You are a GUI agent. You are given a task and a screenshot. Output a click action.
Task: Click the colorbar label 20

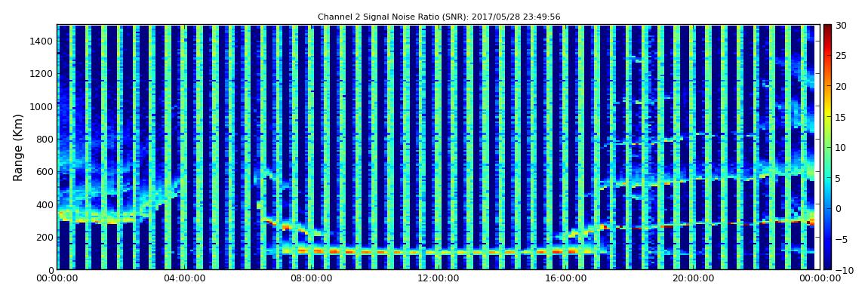pos(842,86)
